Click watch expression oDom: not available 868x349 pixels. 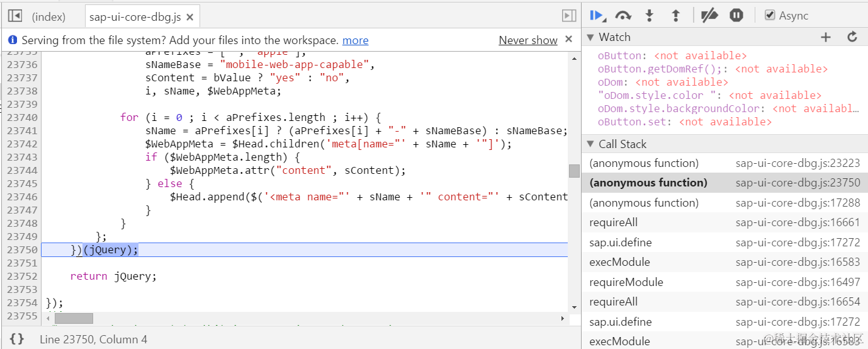(x=663, y=82)
